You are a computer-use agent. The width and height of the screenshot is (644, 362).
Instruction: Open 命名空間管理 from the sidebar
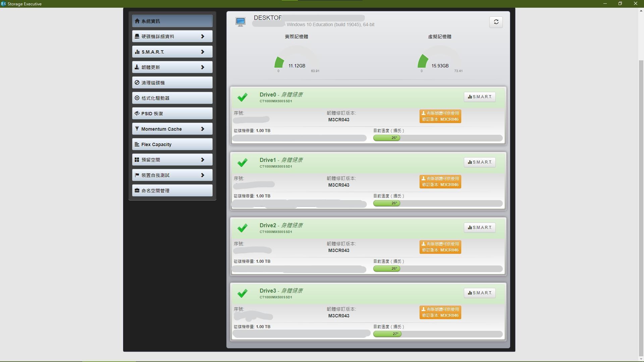[x=172, y=191]
